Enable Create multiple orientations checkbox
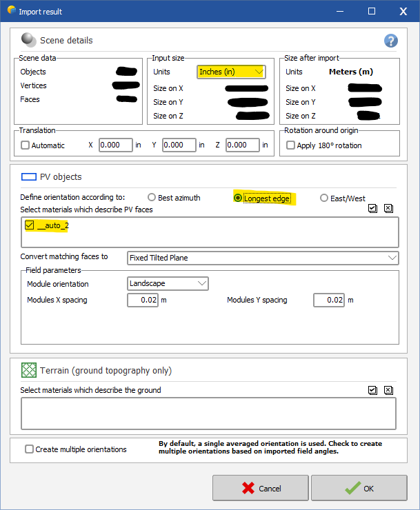 [29, 449]
